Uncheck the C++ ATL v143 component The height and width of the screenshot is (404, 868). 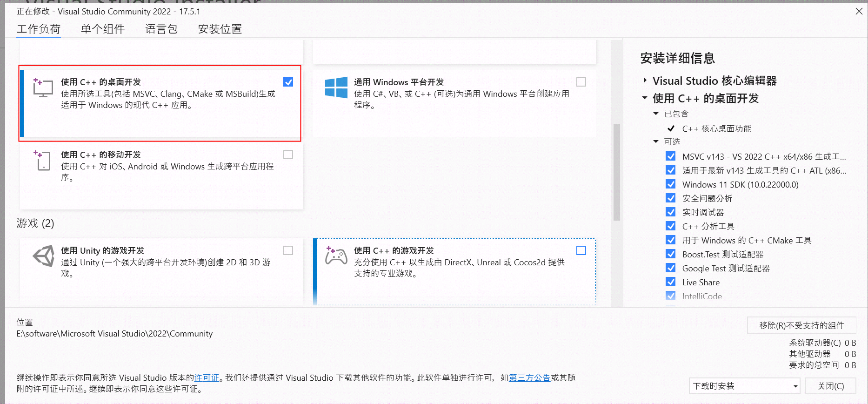click(671, 170)
